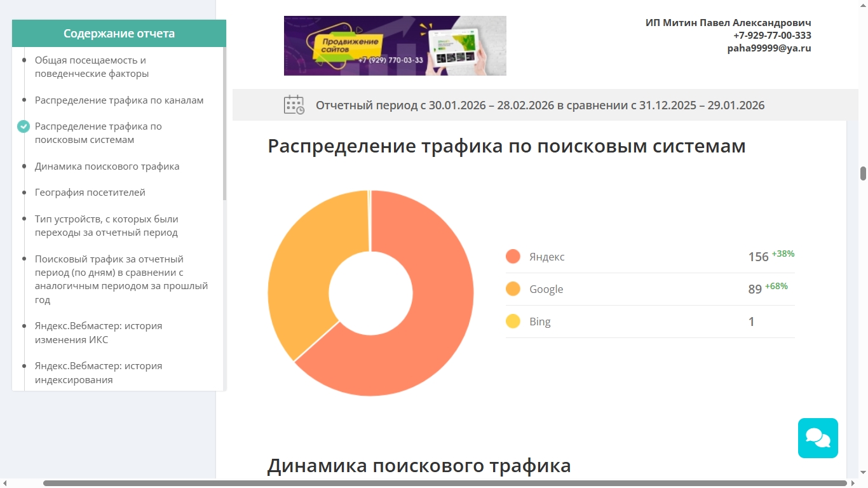868x488 pixels.
Task: Click the phone number +7-929-77-00-333
Action: pyautogui.click(x=772, y=35)
